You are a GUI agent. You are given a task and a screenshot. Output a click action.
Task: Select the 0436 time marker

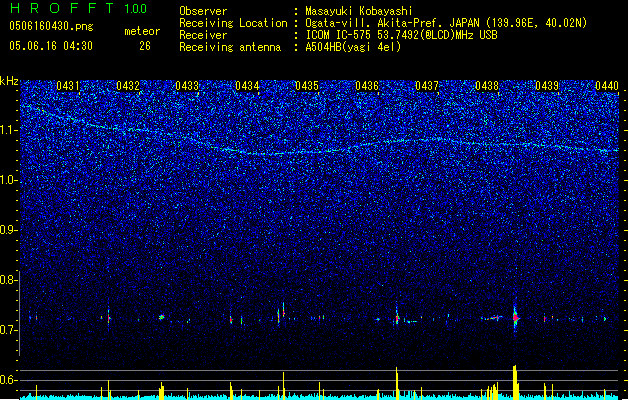(367, 85)
